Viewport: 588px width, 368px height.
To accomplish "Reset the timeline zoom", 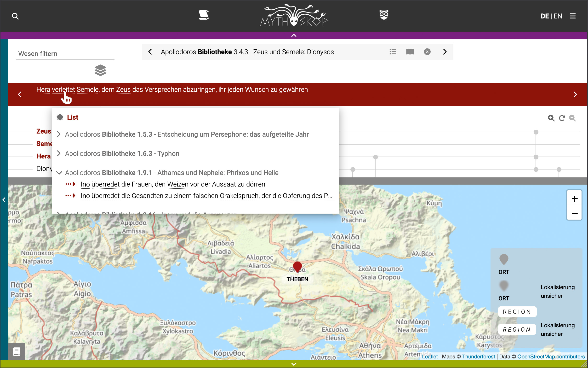I will point(562,118).
